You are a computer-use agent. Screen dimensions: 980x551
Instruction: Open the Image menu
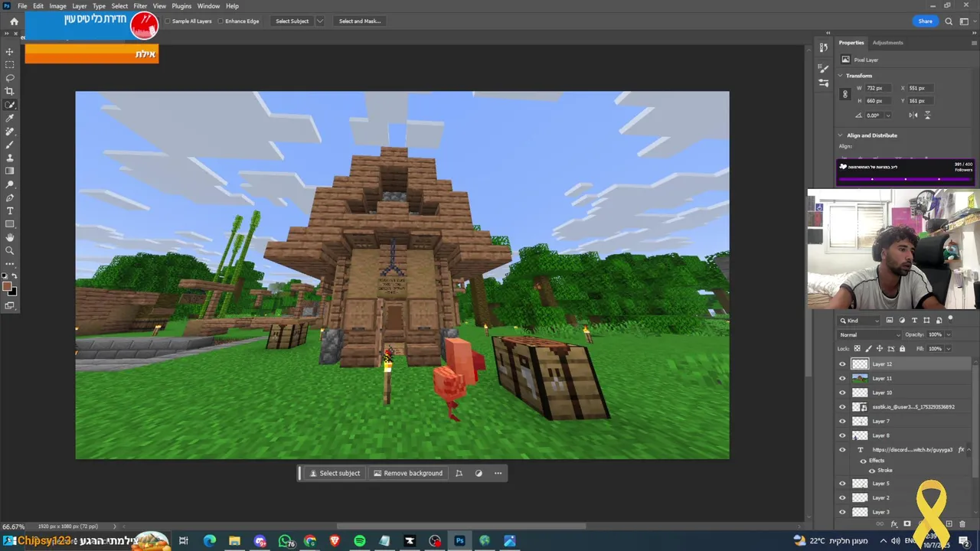coord(57,6)
